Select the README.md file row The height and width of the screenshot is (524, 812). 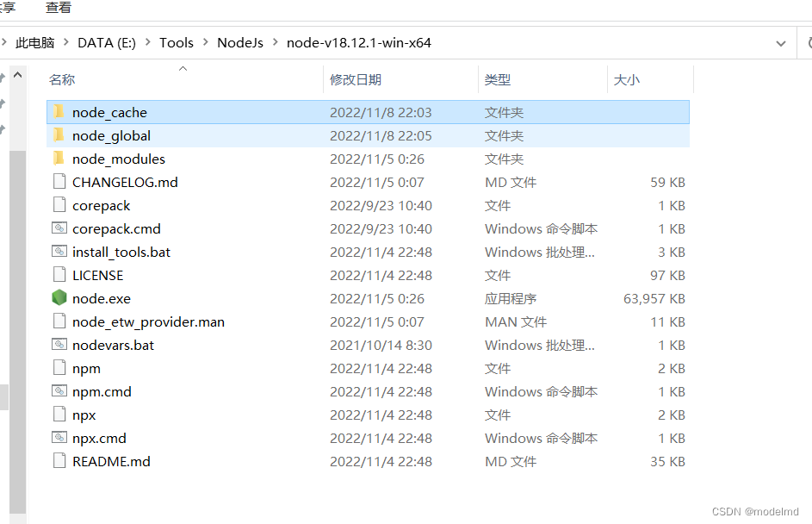point(108,461)
